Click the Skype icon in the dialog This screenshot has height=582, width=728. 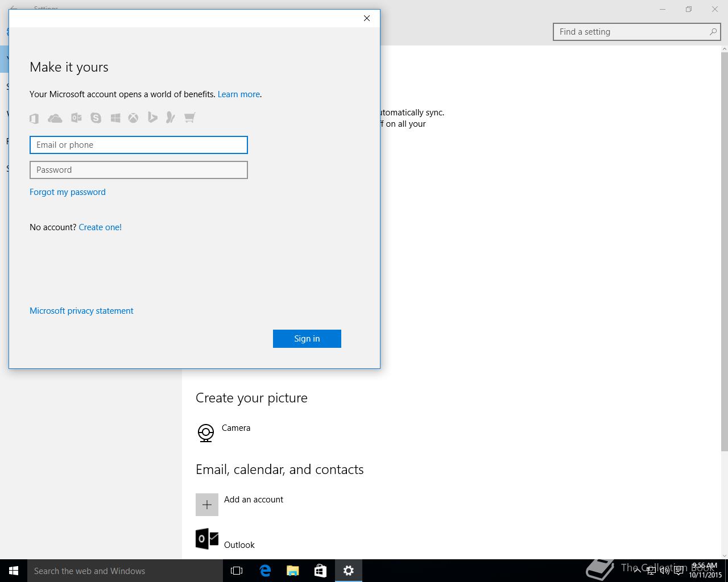(x=96, y=118)
